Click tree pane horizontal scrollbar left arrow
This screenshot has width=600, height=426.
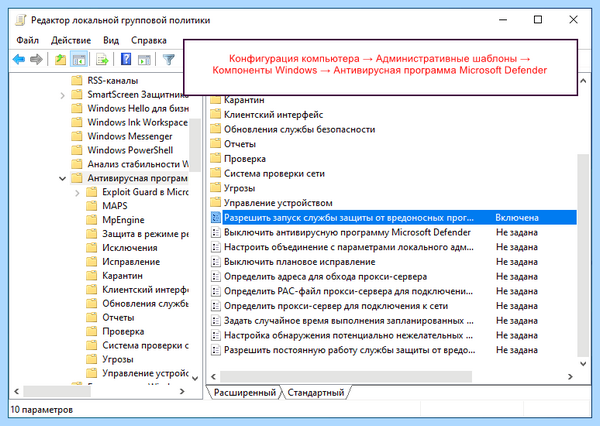tap(16, 391)
